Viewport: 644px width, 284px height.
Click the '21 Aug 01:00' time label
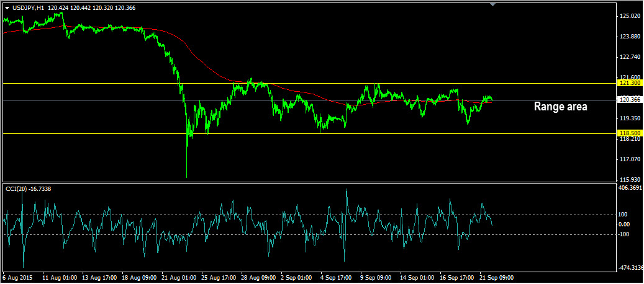[x=179, y=277]
